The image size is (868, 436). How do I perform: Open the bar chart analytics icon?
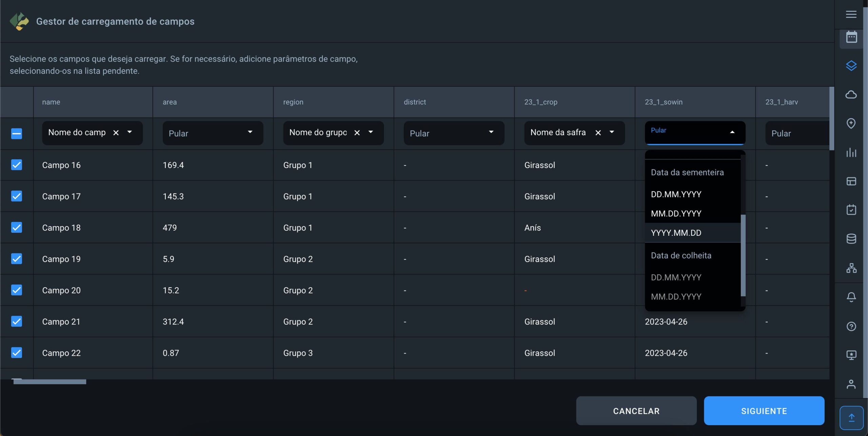[x=851, y=152]
